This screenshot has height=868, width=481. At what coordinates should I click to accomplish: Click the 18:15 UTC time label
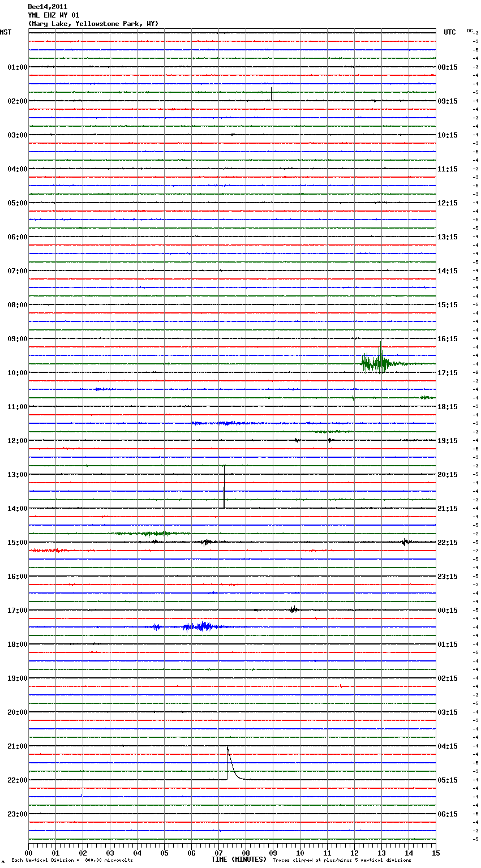coord(448,407)
